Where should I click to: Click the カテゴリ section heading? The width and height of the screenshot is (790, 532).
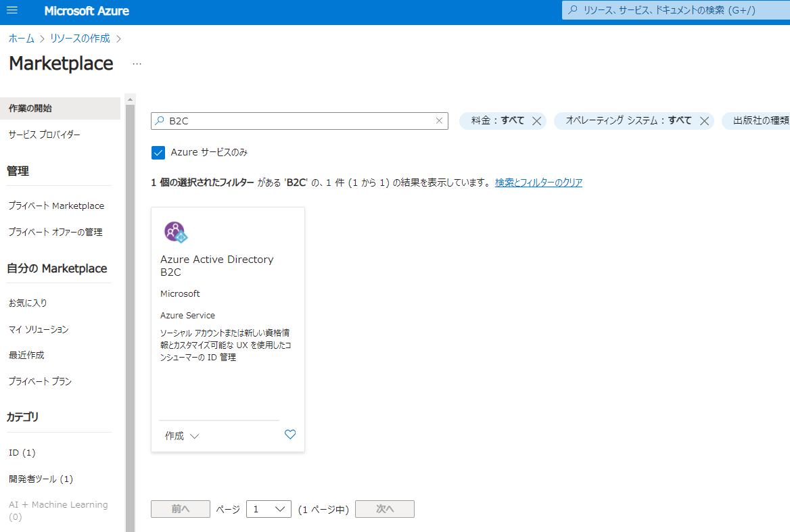click(22, 416)
